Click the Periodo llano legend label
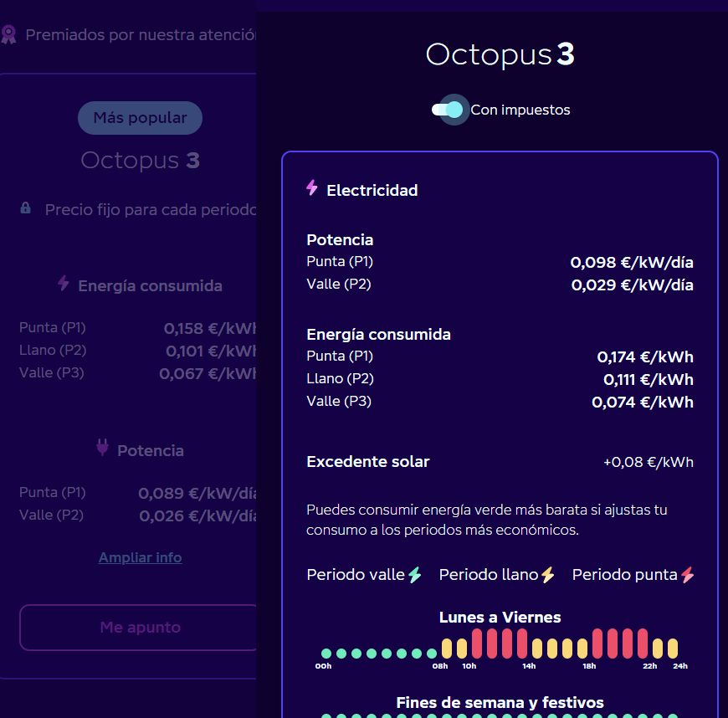 click(x=489, y=575)
